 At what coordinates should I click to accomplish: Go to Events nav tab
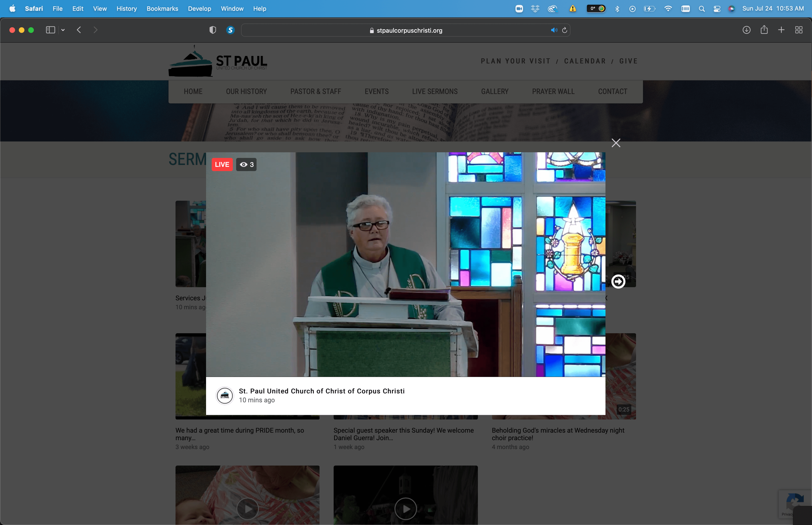pos(377,91)
